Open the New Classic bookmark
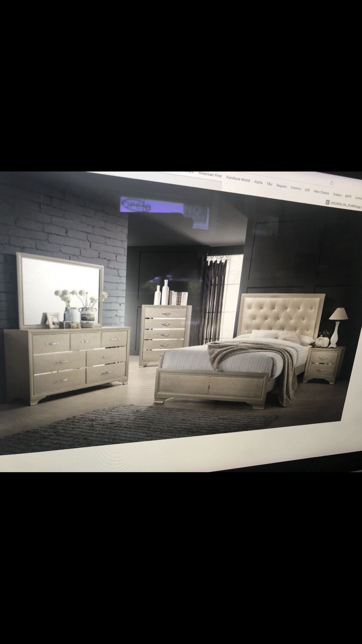This screenshot has height=644, width=362. click(x=321, y=192)
